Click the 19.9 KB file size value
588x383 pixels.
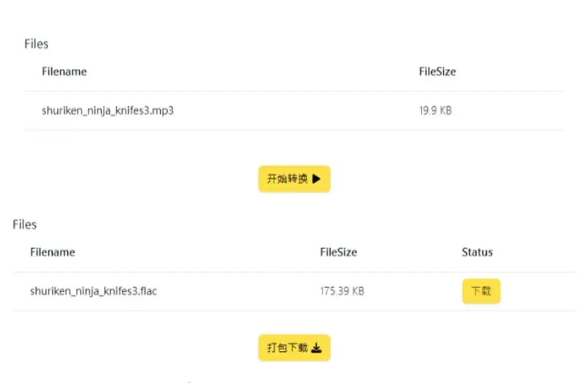(x=435, y=110)
